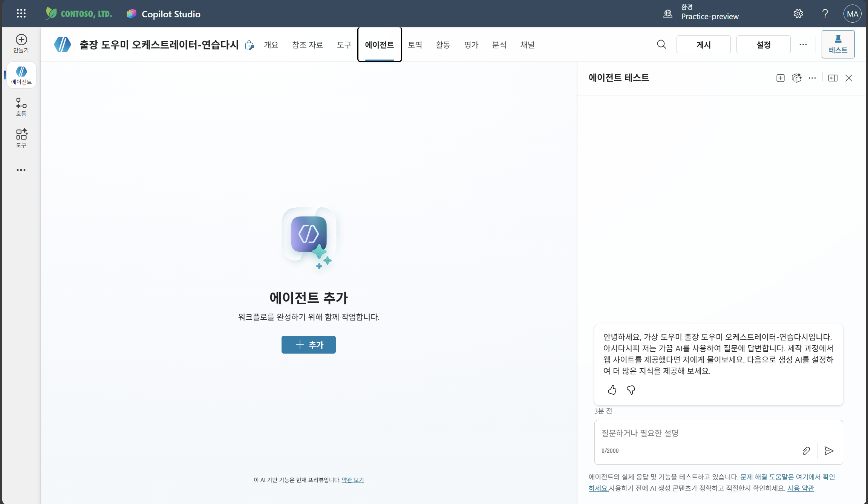Click the Copilot Studio logo icon
This screenshot has width=868, height=504.
(131, 14)
